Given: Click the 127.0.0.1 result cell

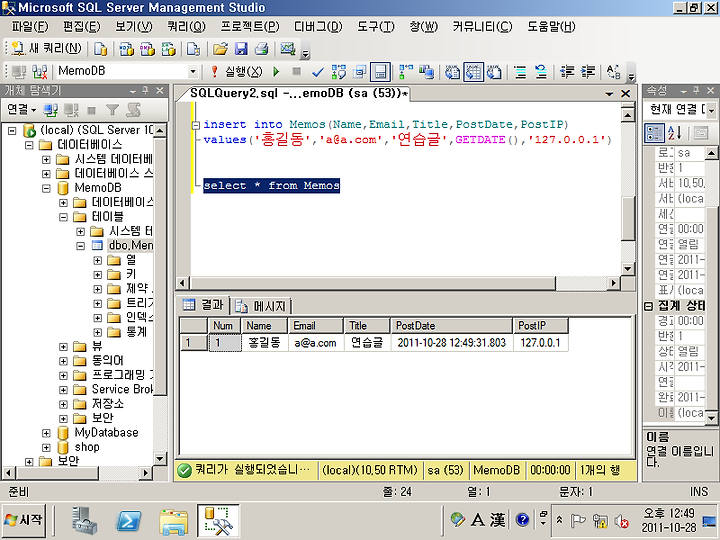Looking at the screenshot, I should [x=540, y=343].
